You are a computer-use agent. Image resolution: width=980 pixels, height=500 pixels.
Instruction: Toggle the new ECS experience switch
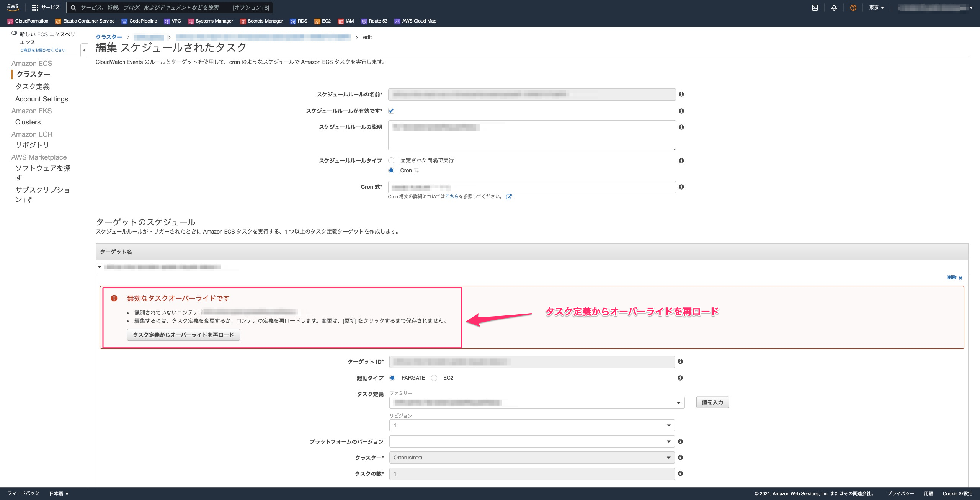point(14,33)
